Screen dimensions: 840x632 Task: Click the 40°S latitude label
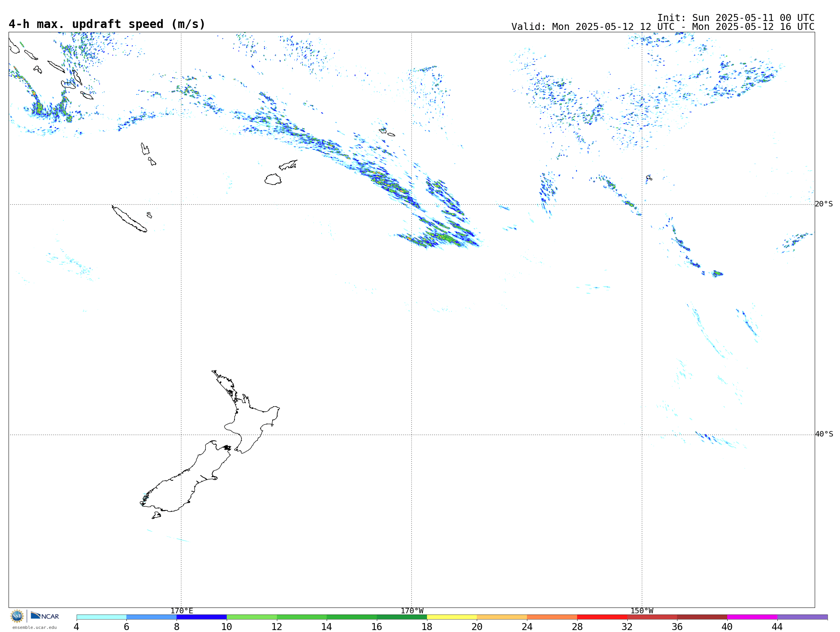click(824, 434)
